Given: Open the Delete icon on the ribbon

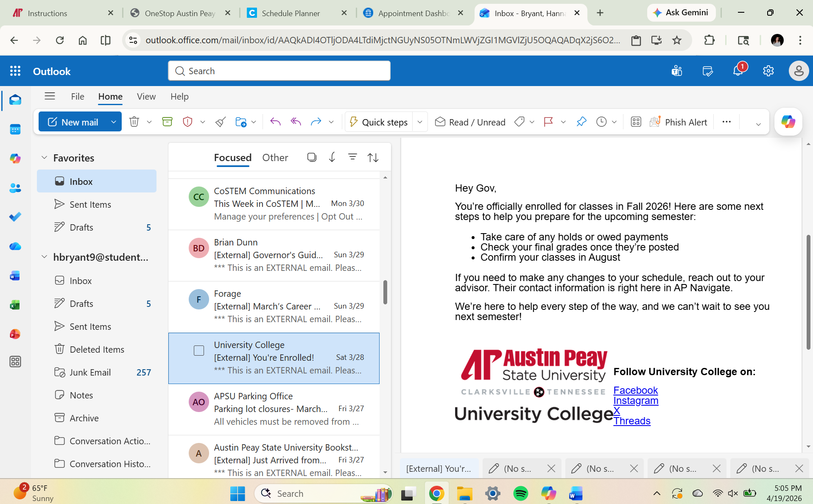Looking at the screenshot, I should [134, 122].
